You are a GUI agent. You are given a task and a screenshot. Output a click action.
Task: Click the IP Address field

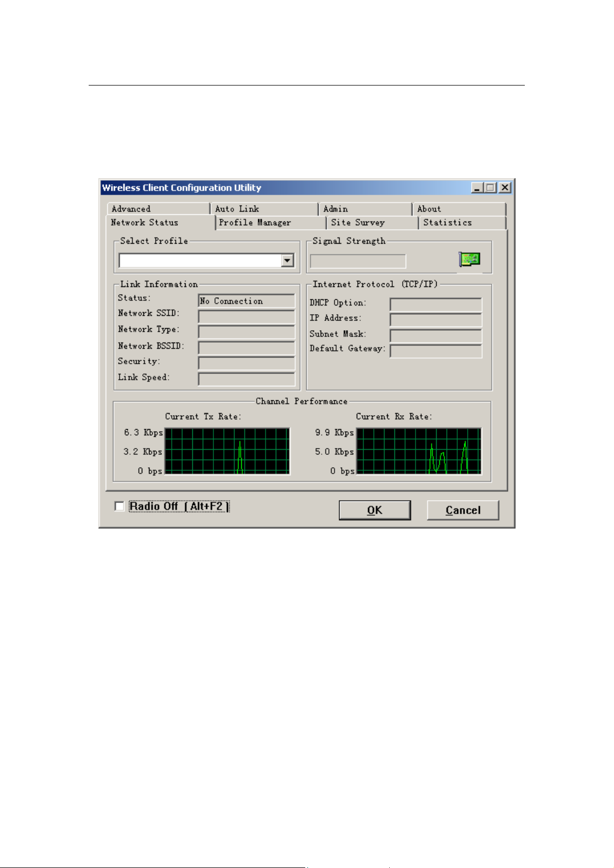436,319
